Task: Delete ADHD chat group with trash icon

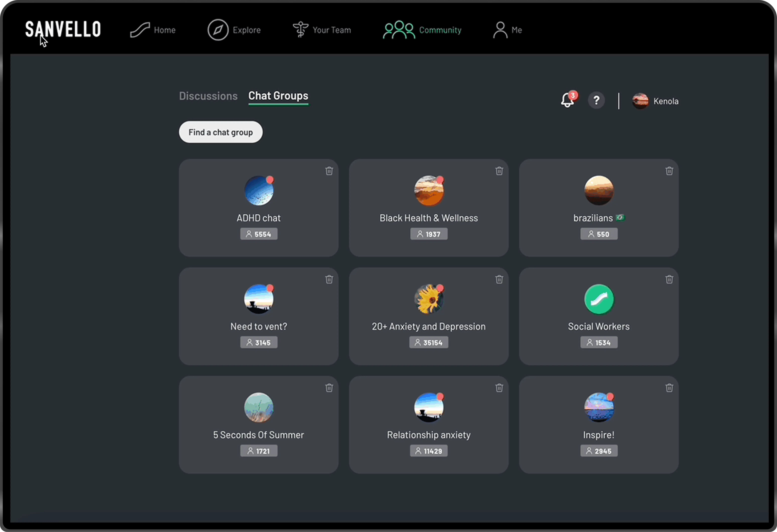Action: coord(329,171)
